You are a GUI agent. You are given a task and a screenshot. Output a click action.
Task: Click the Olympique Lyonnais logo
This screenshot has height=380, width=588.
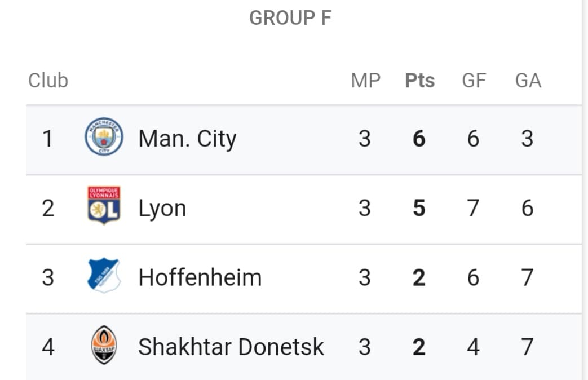point(104,205)
